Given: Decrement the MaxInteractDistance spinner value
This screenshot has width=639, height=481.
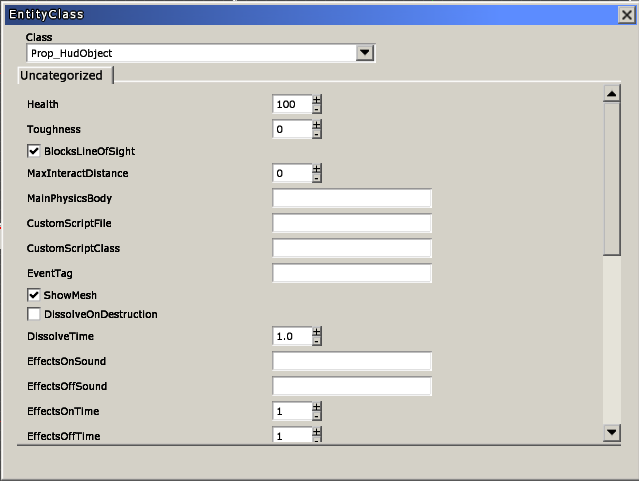Looking at the screenshot, I should tap(317, 179).
